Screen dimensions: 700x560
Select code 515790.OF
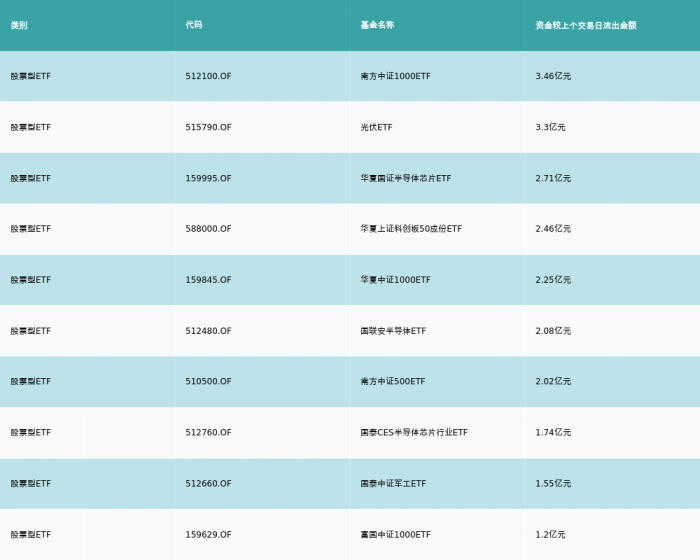click(208, 127)
